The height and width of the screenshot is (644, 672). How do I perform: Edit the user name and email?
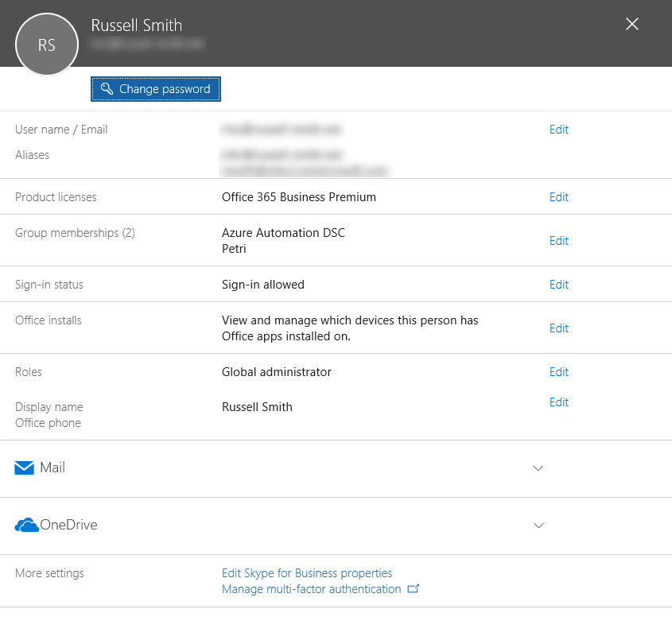pos(558,129)
